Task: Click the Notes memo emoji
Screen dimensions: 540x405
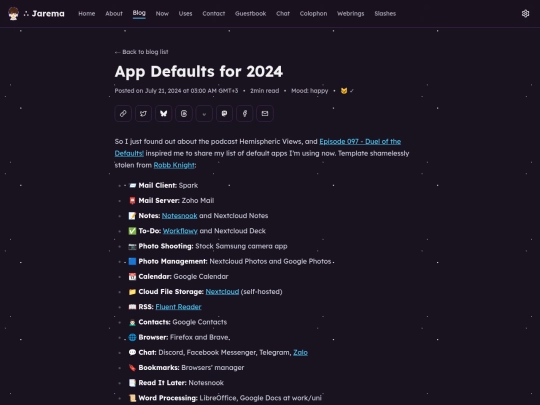Action: 132,216
